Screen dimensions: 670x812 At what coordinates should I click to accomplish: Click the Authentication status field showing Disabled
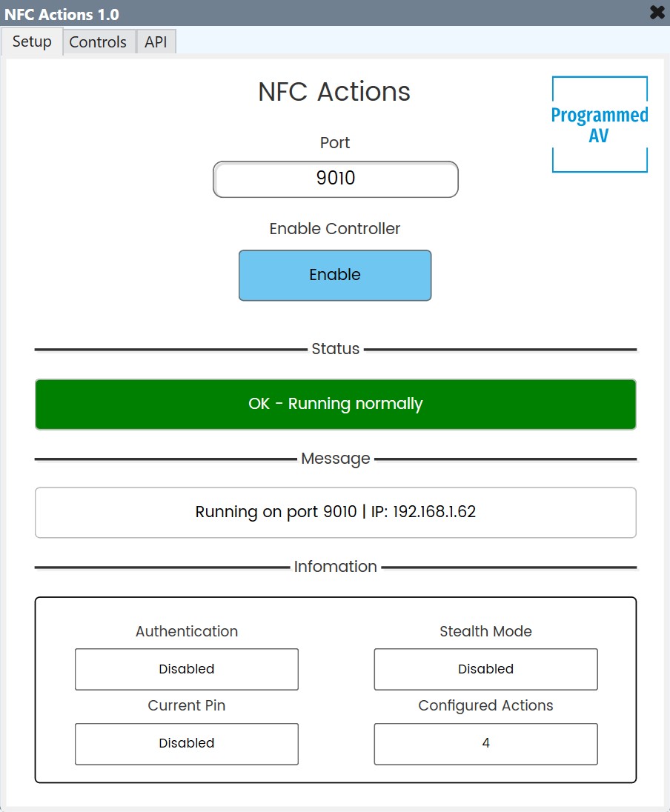pos(186,669)
